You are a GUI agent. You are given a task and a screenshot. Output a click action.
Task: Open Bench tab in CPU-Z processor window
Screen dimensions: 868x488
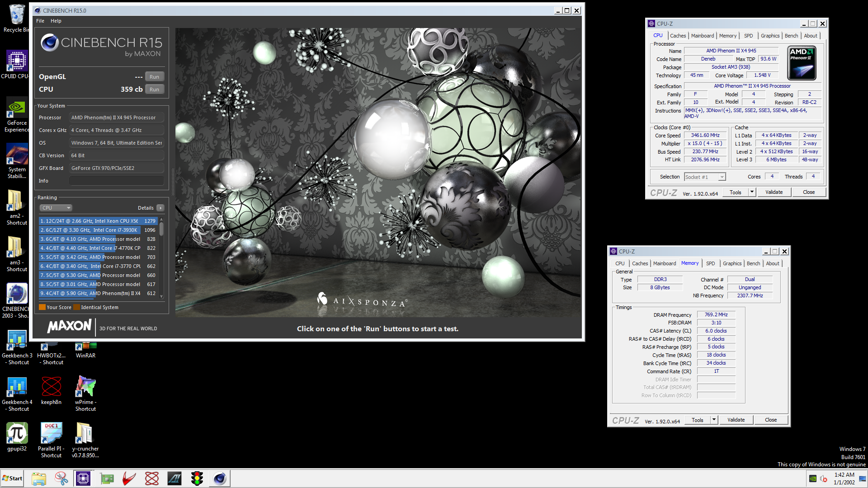[791, 36]
